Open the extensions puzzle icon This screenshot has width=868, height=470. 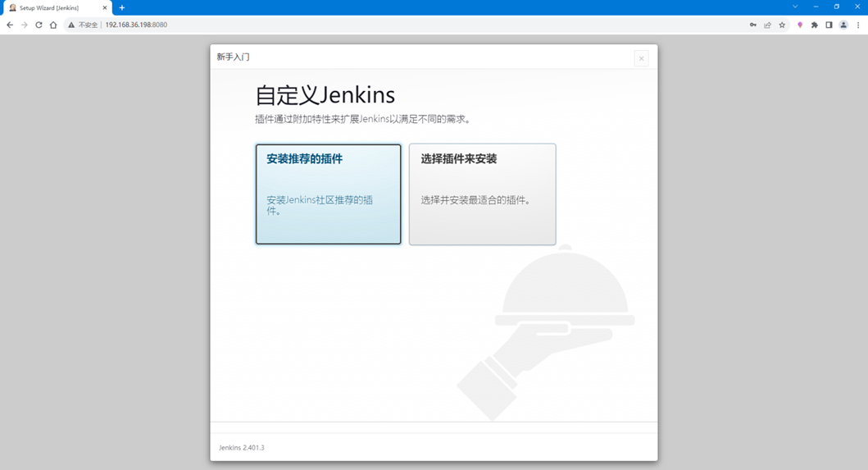coord(814,25)
